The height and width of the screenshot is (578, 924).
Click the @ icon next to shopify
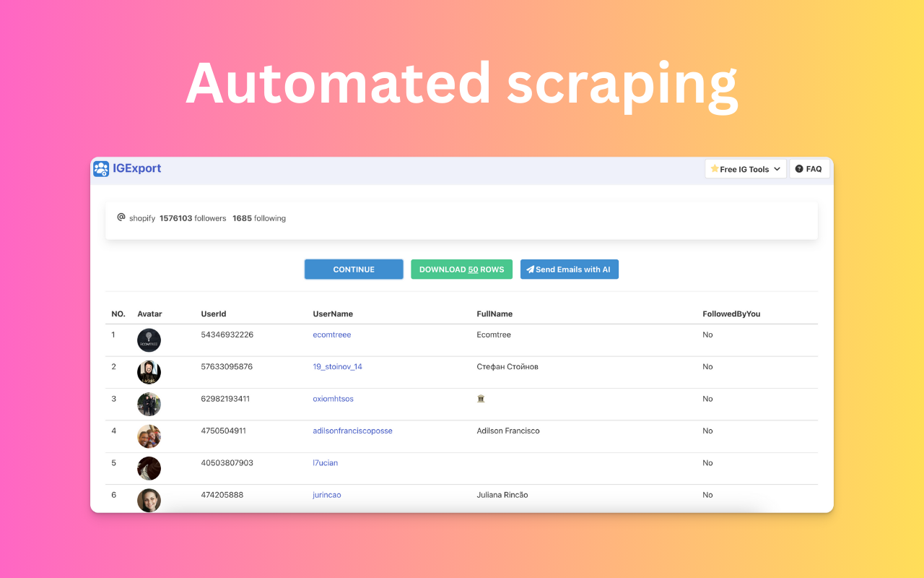pyautogui.click(x=121, y=217)
